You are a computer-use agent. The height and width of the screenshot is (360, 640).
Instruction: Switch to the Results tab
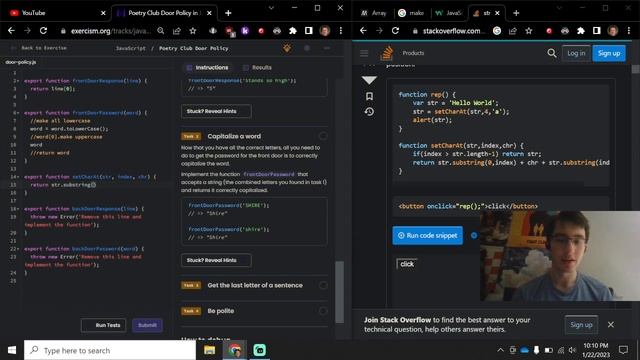click(x=258, y=68)
